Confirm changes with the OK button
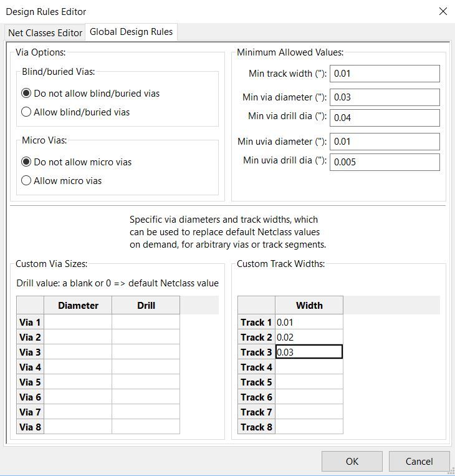 pos(352,462)
